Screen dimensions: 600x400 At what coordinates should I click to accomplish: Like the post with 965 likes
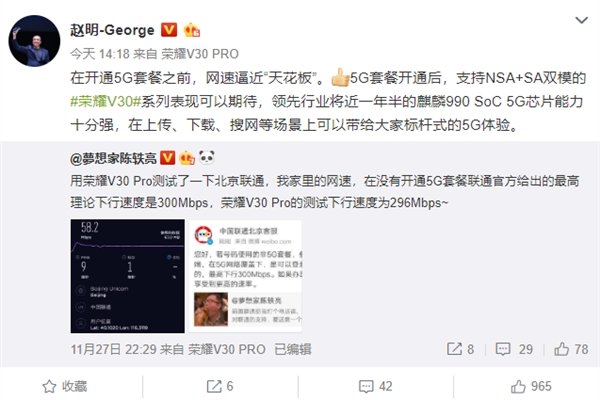point(531,386)
